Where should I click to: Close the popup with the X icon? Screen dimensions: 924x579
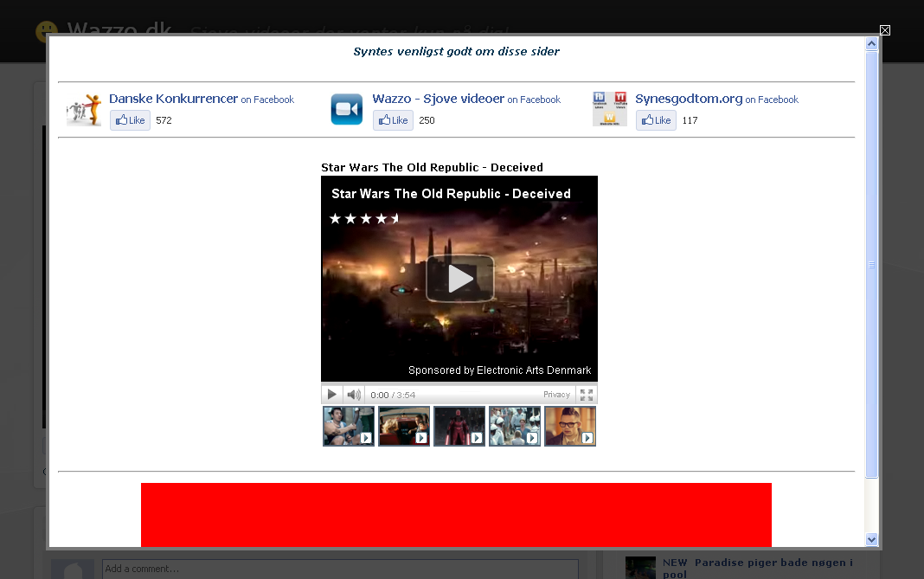(x=885, y=30)
